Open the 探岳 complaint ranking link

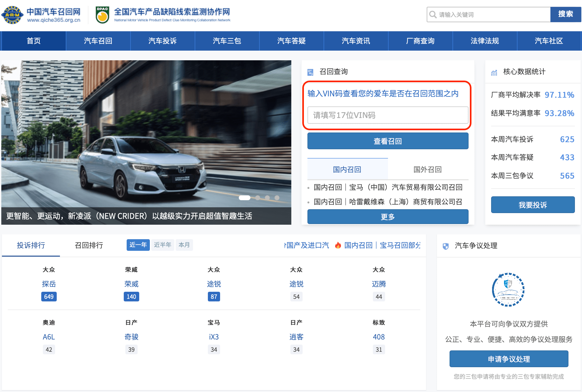(49, 284)
